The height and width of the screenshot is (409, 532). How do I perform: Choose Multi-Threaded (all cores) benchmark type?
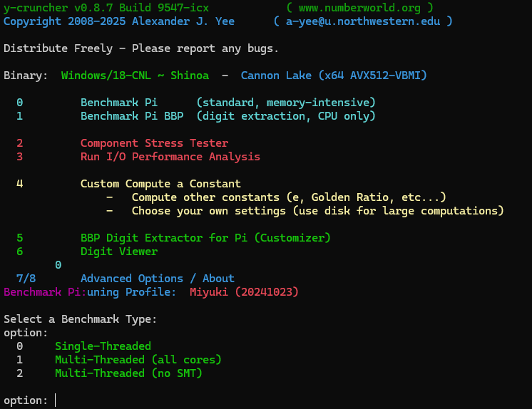[x=138, y=360]
